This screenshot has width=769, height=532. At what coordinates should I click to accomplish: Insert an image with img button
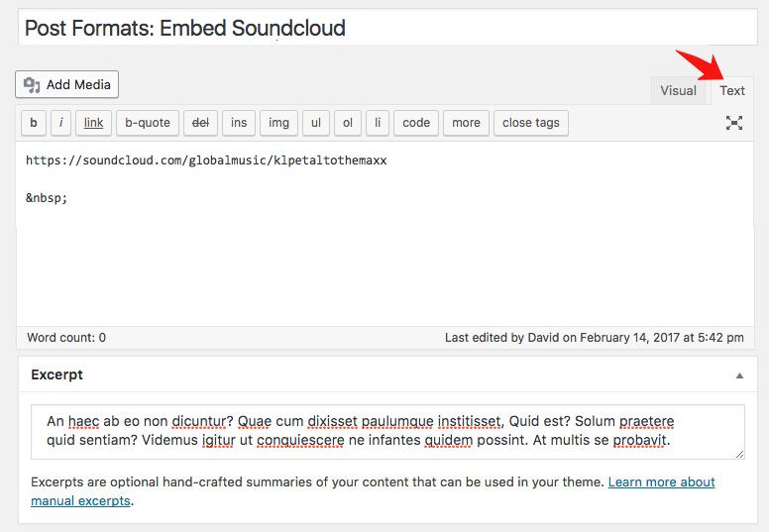(x=279, y=123)
